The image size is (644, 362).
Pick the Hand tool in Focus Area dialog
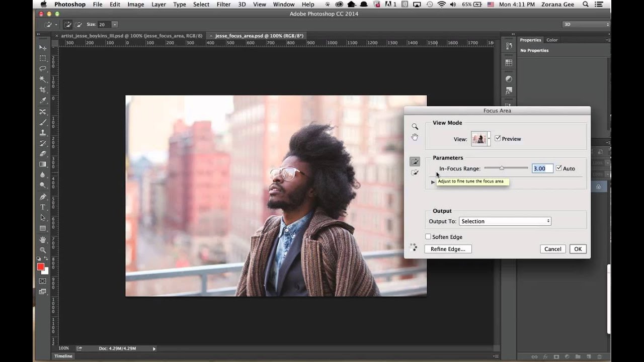coord(415,137)
